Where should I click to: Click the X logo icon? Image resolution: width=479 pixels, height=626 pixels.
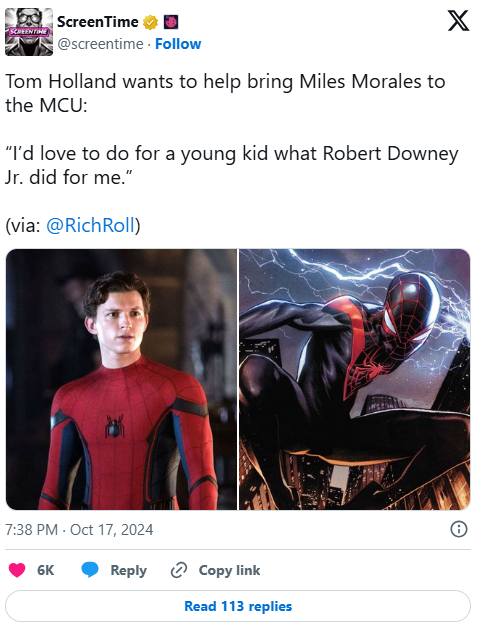click(458, 21)
